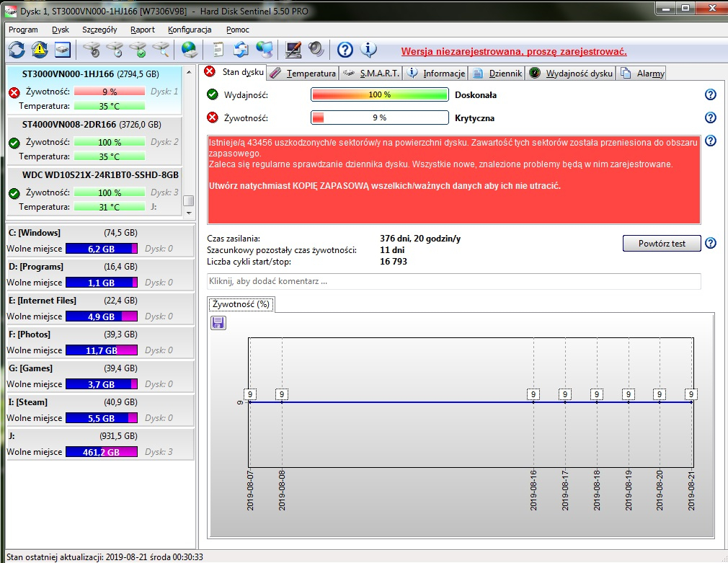Click the Wydajność 100 % progress bar
This screenshot has width=728, height=563.
click(x=379, y=94)
